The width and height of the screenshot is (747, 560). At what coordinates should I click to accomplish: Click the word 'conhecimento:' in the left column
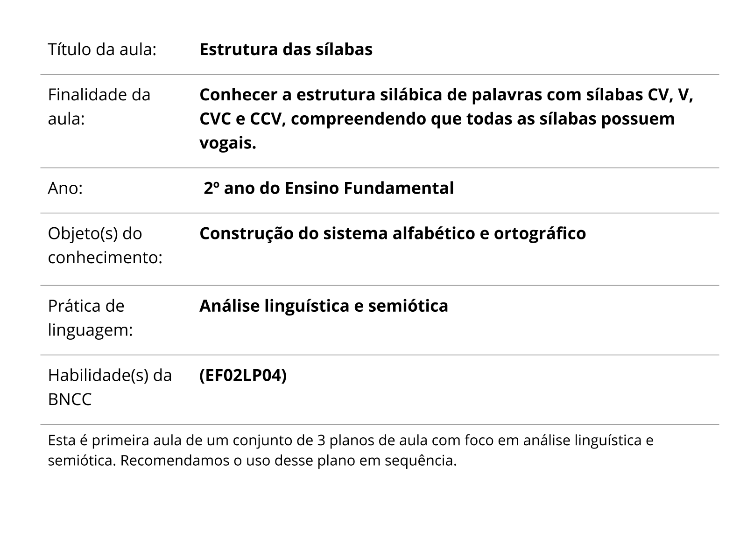click(x=105, y=258)
